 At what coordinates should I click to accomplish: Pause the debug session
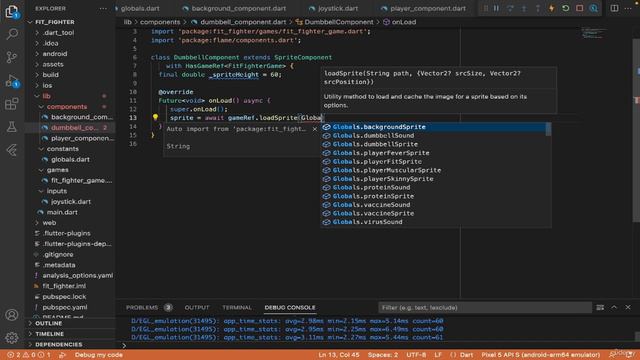pyautogui.click(x=496, y=8)
